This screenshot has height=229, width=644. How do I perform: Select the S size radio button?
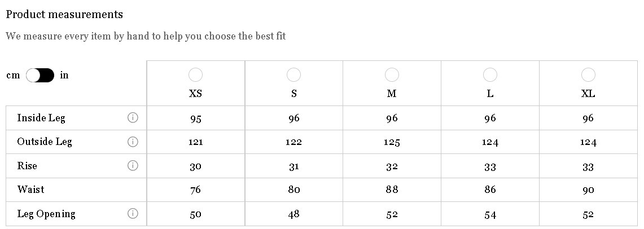293,74
